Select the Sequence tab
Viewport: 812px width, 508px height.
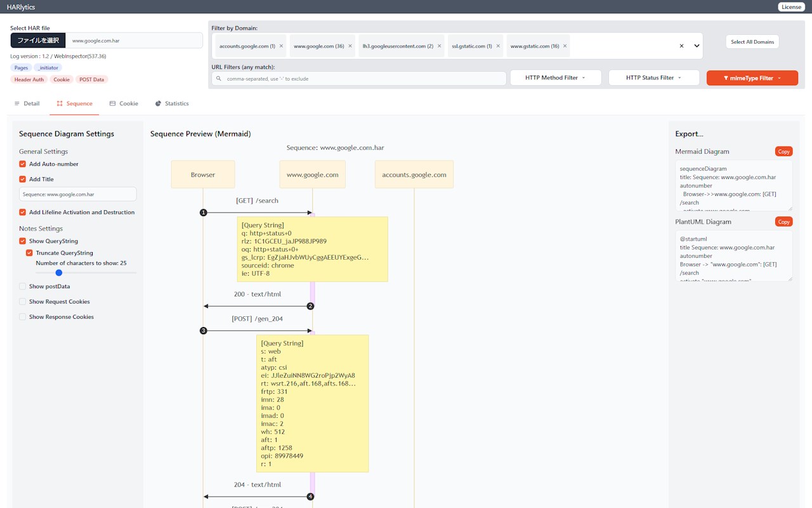coord(74,104)
